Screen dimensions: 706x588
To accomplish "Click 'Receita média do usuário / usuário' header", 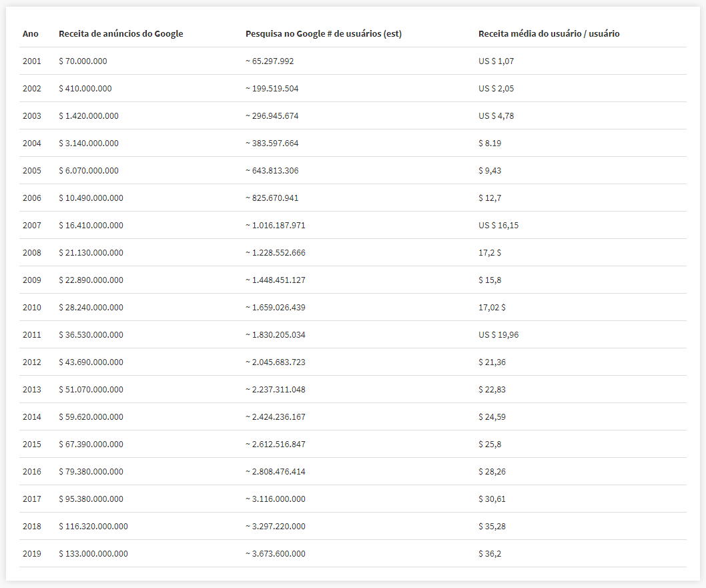I will tap(549, 34).
